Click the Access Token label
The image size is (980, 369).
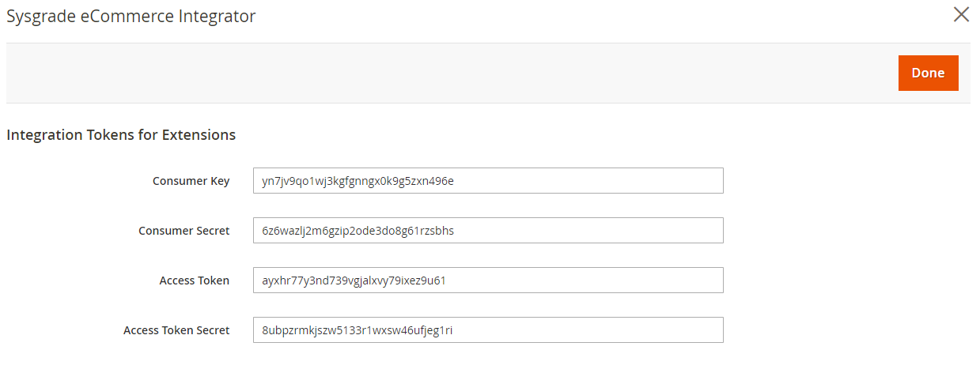(195, 281)
